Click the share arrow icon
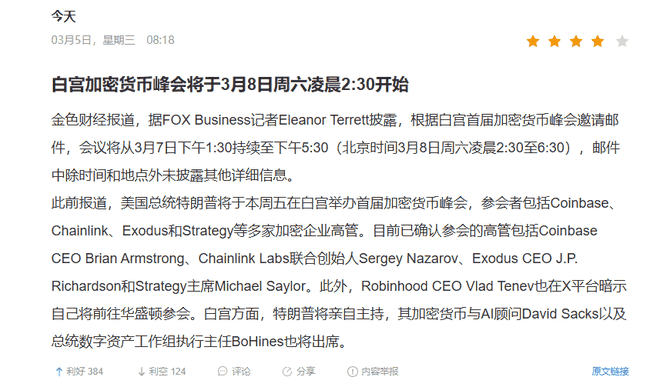650x387 pixels. [287, 372]
